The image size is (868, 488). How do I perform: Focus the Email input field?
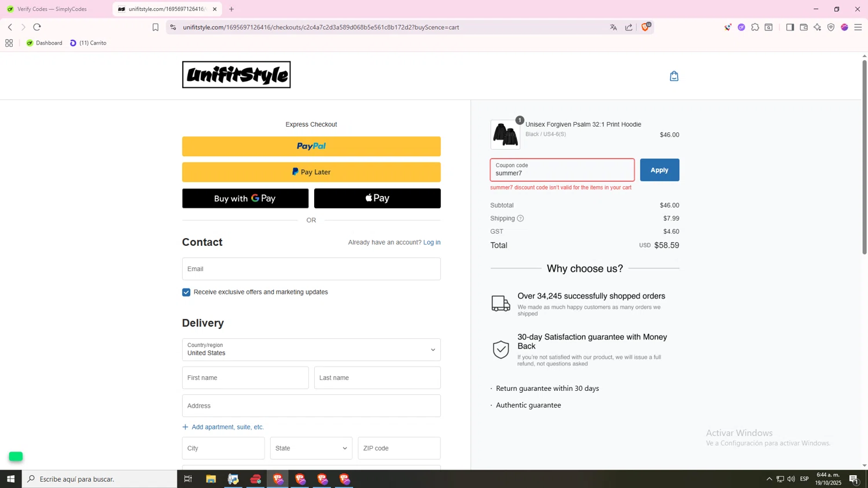click(x=311, y=269)
